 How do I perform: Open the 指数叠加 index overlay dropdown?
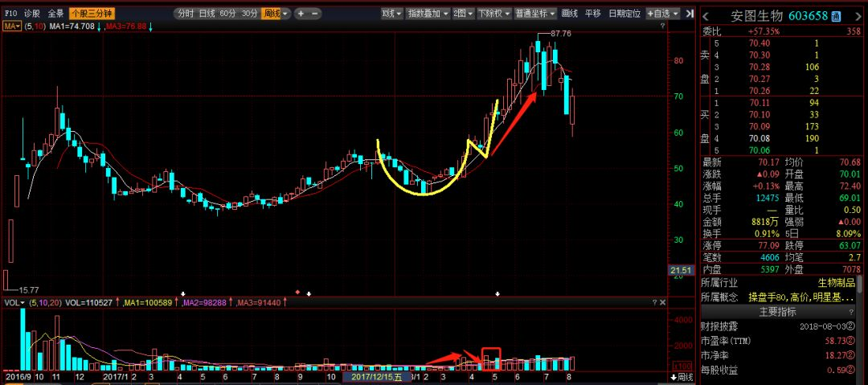click(x=428, y=14)
